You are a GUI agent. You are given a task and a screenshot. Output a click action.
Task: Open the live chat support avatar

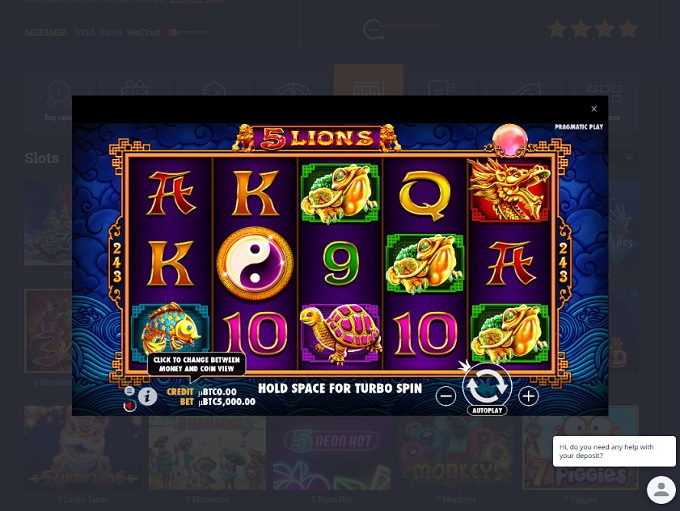pos(661,490)
